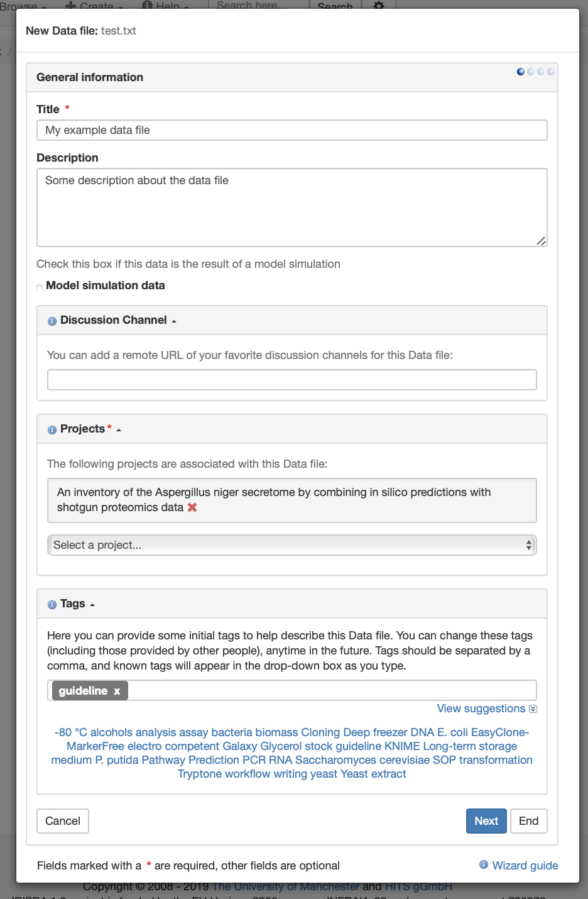The image size is (588, 899).
Task: Open The University of Manchester footer link
Action: pyautogui.click(x=286, y=886)
